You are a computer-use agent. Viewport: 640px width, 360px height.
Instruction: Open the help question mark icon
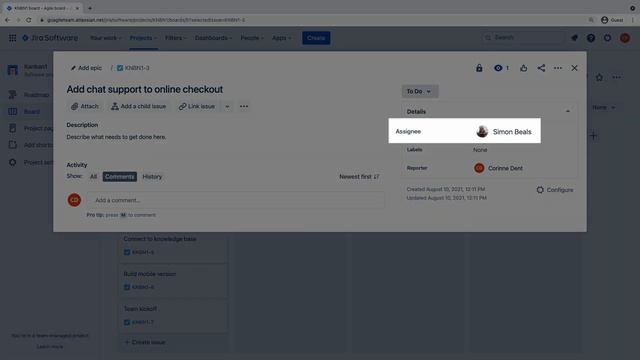[591, 38]
